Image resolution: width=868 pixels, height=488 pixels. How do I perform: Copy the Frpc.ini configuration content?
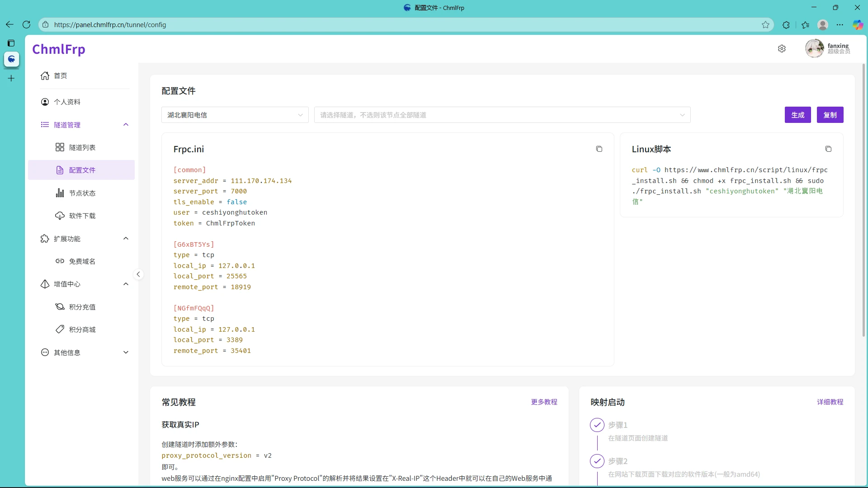tap(599, 149)
